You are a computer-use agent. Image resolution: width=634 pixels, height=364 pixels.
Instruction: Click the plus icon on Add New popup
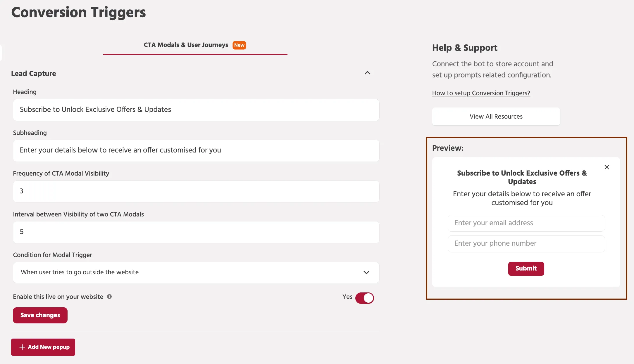coord(22,347)
